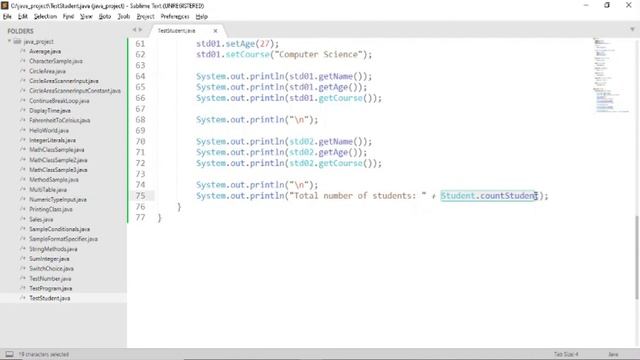Click the highlighted Student.countStudent text
This screenshot has width=640, height=360.
click(489, 196)
